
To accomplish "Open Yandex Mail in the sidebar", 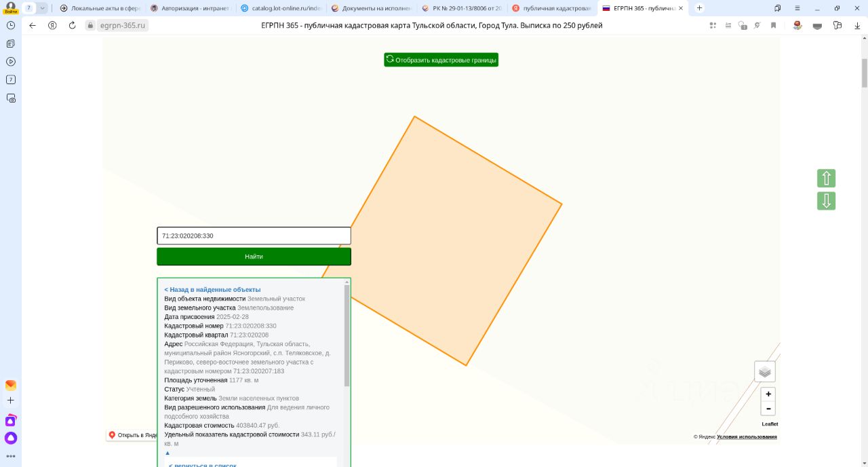I will click(11, 385).
